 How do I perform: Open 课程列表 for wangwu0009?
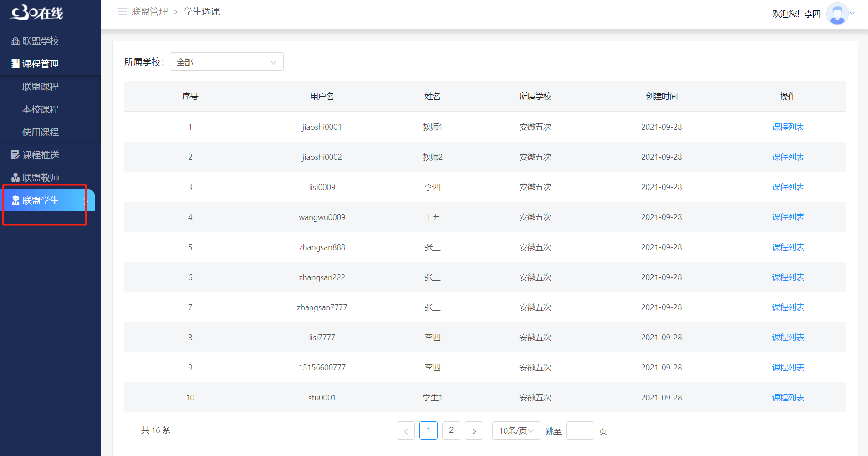coord(788,217)
